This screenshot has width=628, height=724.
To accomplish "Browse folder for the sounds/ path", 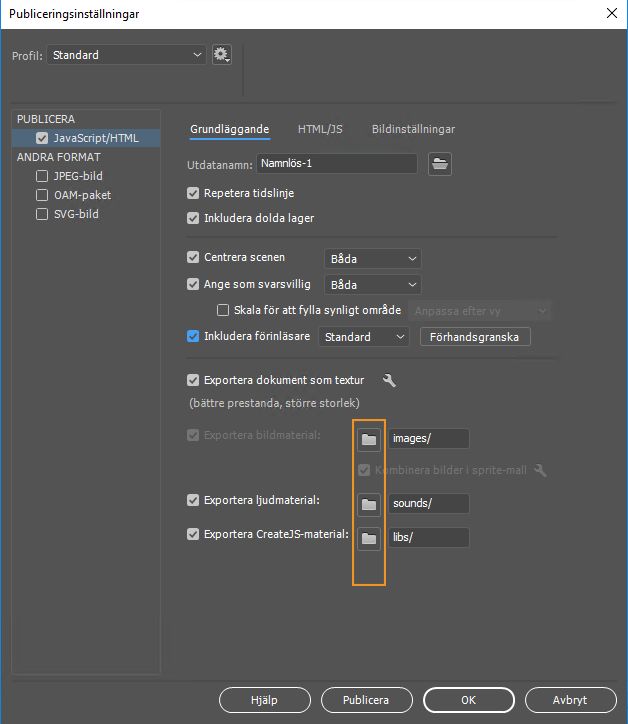I will tap(369, 504).
